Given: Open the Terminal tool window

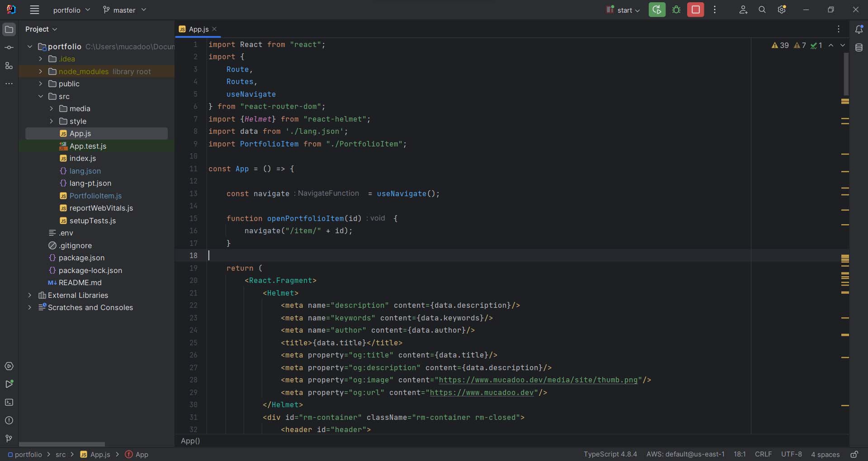Looking at the screenshot, I should pyautogui.click(x=9, y=402).
